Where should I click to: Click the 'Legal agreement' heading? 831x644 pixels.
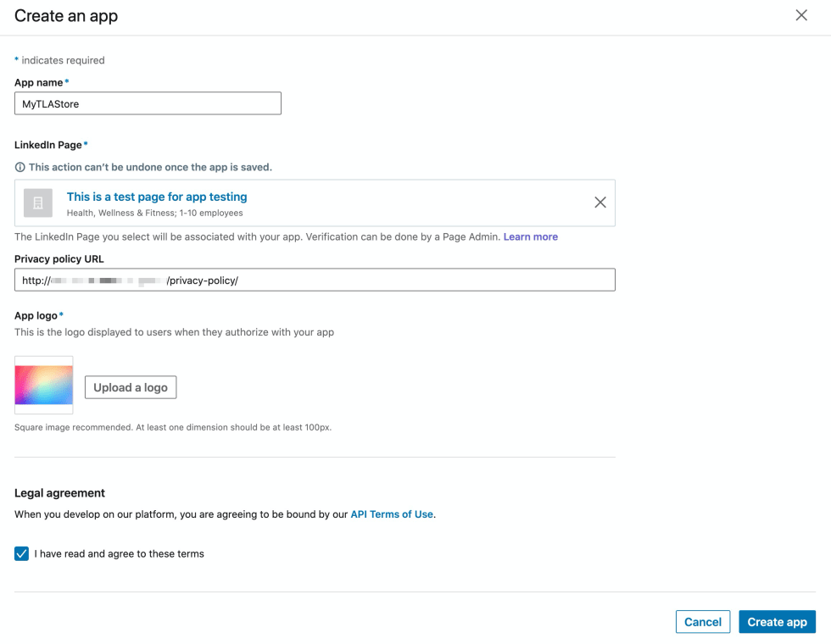[59, 493]
